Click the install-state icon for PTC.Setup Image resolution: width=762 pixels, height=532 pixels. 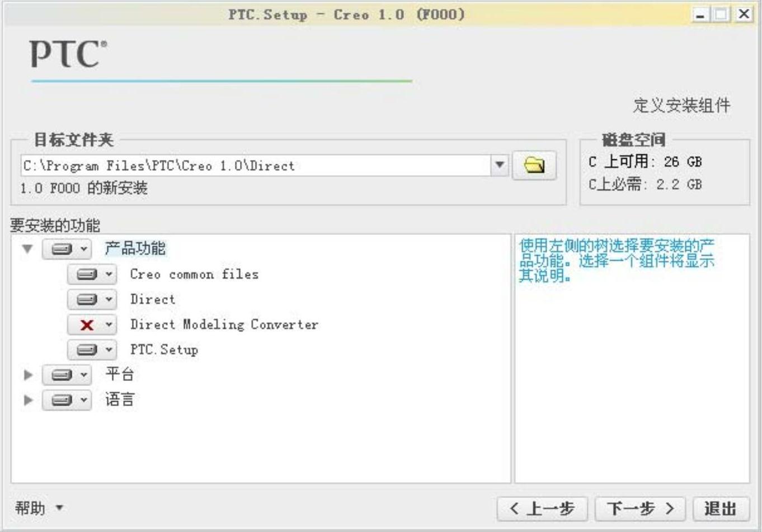click(x=87, y=350)
